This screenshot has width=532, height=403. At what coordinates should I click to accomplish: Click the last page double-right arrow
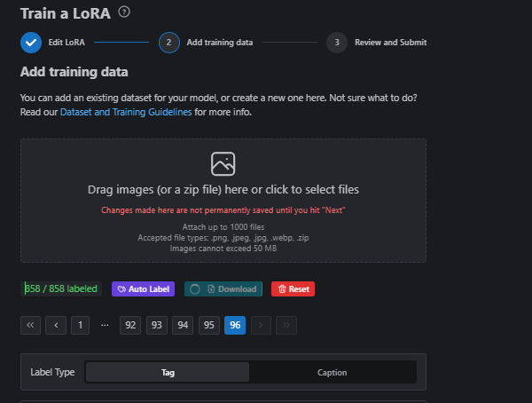(286, 325)
